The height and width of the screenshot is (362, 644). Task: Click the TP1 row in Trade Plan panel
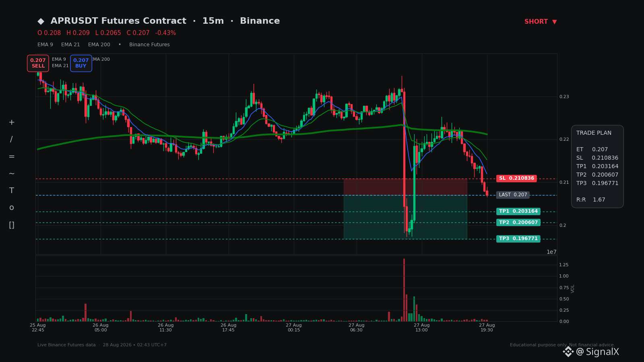(x=597, y=166)
